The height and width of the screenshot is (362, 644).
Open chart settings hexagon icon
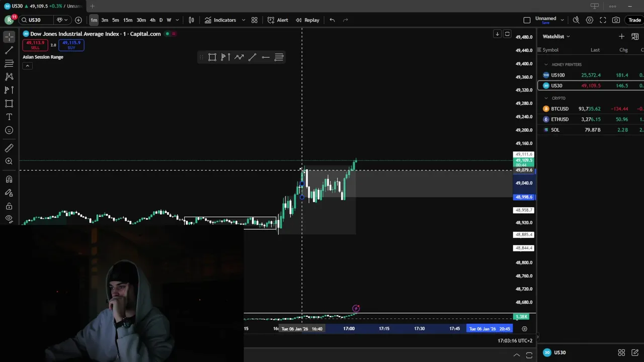(x=590, y=20)
